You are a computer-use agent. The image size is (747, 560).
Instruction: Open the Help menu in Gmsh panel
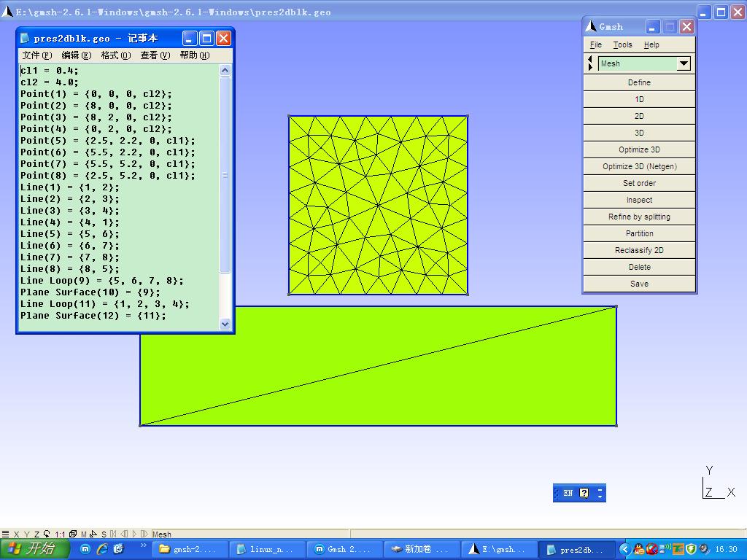pos(651,44)
